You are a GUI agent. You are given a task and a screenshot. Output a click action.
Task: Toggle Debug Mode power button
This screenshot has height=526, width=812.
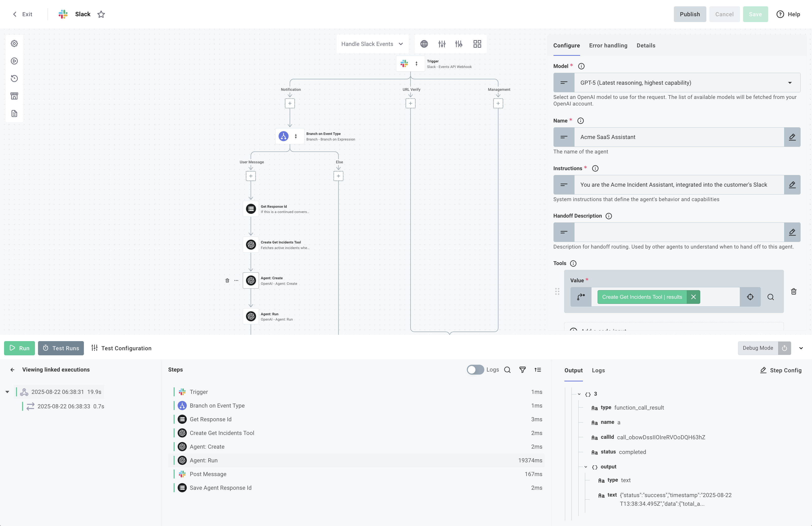pyautogui.click(x=784, y=348)
